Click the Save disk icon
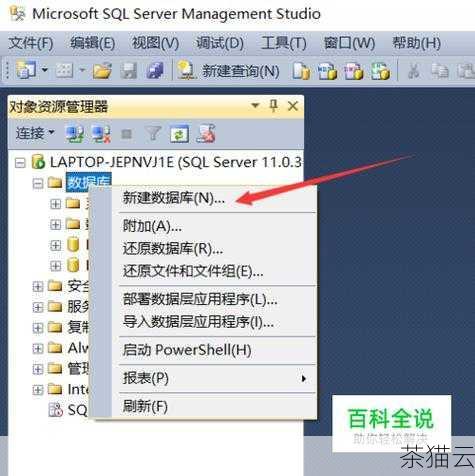Image resolution: width=475 pixels, height=476 pixels. point(128,71)
